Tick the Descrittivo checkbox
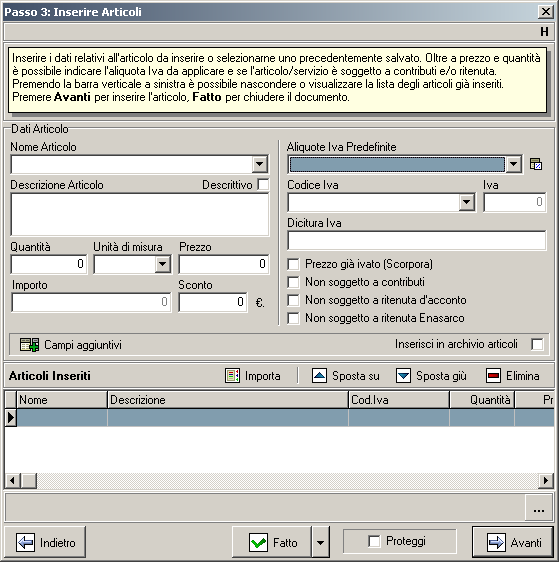Viewport: 559px width, 562px height. tap(263, 185)
